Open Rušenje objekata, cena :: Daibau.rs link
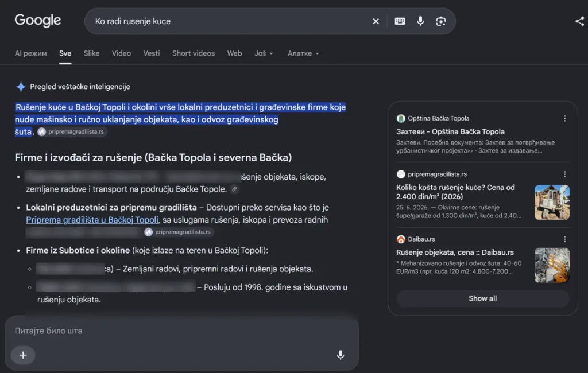Image resolution: width=588 pixels, height=373 pixels. [x=455, y=252]
